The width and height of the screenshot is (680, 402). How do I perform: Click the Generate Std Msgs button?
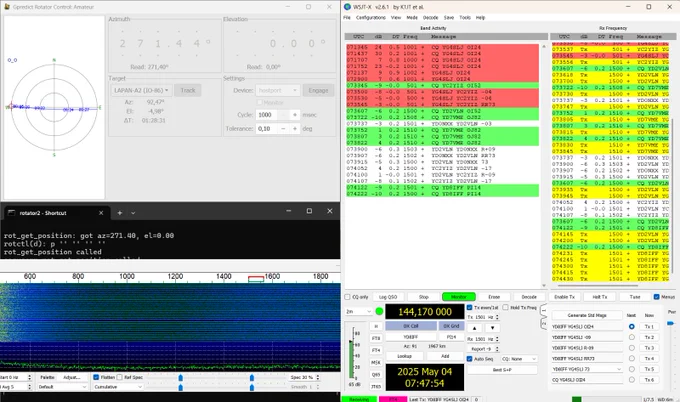pyautogui.click(x=587, y=315)
